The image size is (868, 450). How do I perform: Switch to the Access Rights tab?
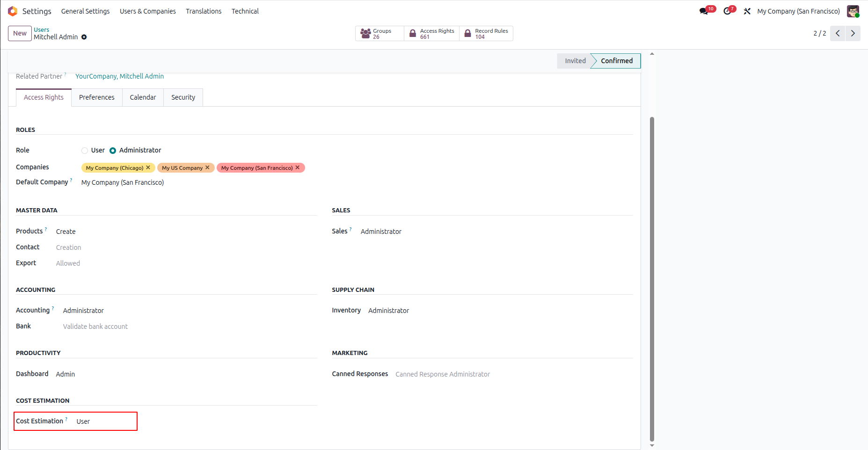click(44, 97)
